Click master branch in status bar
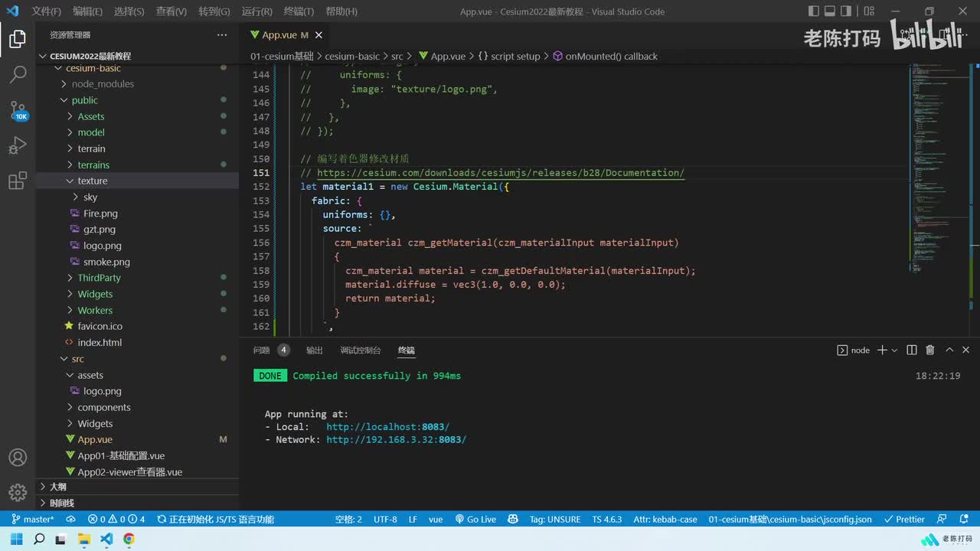This screenshot has height=551, width=980. point(32,519)
